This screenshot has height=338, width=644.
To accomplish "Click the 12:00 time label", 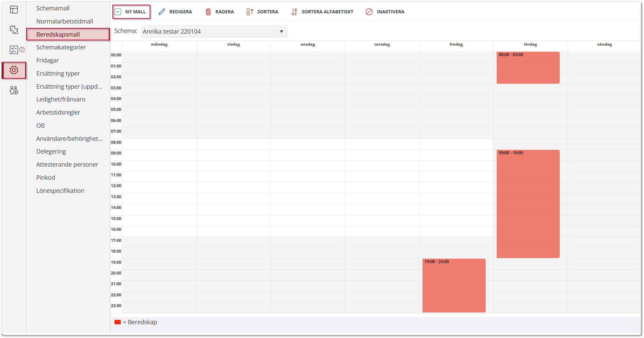I will 116,186.
